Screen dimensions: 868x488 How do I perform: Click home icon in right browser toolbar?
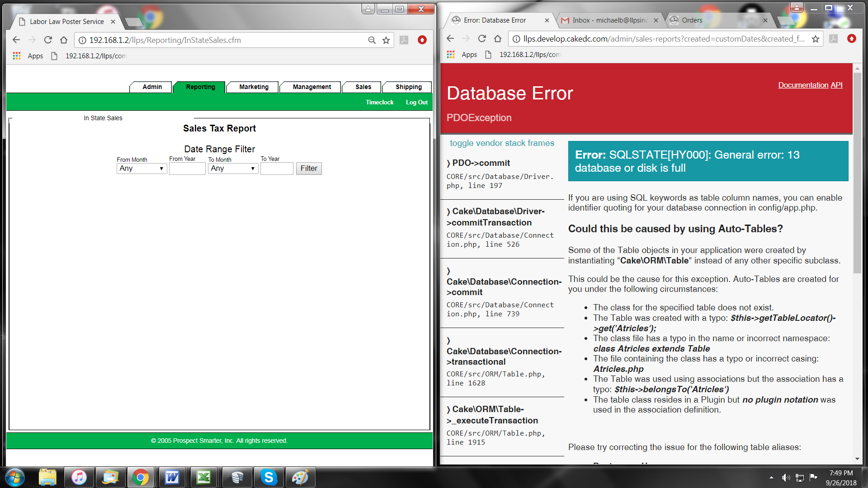498,39
